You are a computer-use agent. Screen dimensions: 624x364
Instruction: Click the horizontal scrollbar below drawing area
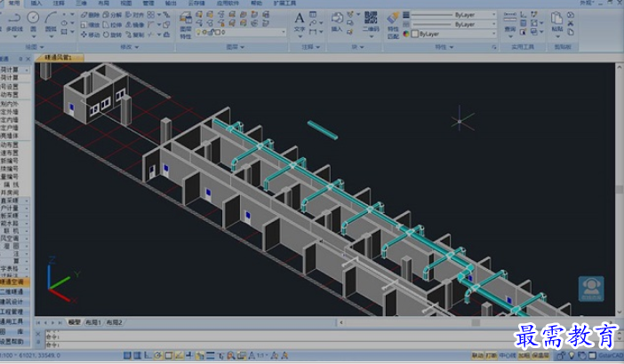[476, 322]
